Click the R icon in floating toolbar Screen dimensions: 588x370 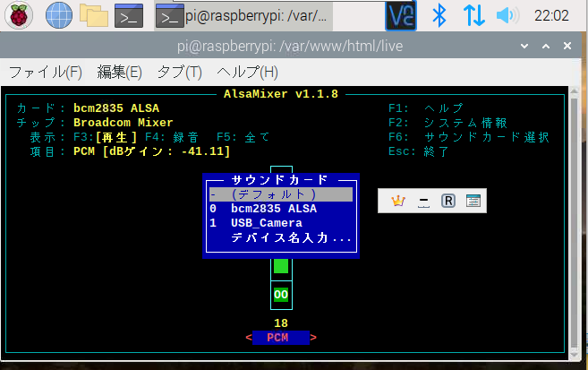tap(448, 202)
